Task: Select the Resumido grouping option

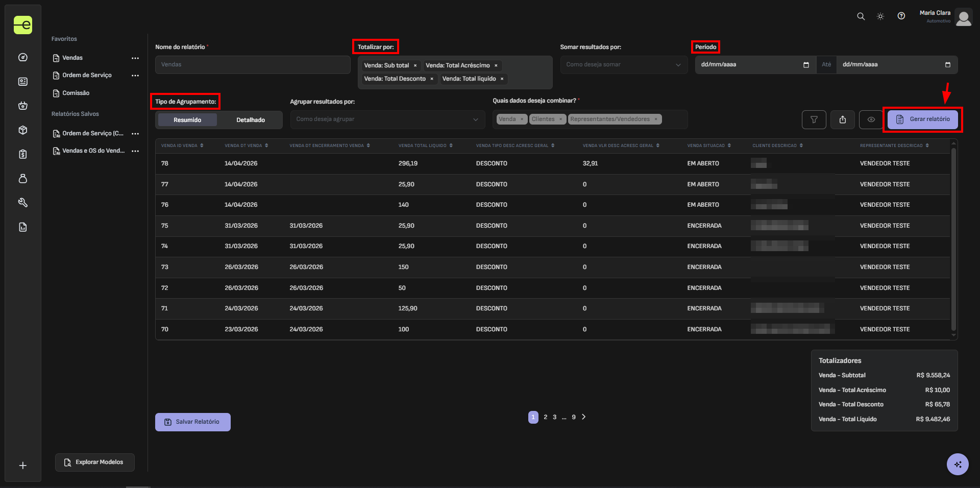Action: pos(187,120)
